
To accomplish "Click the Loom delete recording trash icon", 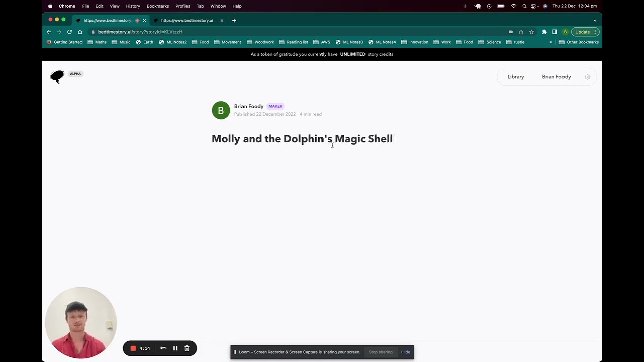I will pos(187,348).
